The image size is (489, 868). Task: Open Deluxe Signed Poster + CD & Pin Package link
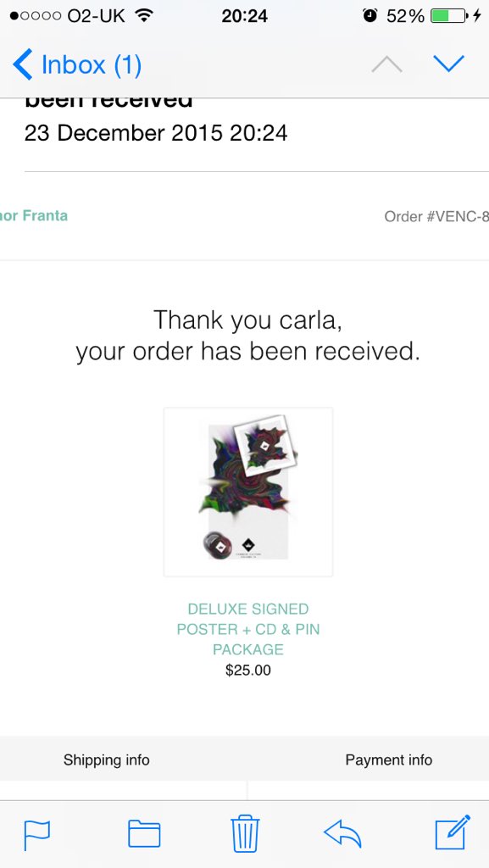[248, 630]
